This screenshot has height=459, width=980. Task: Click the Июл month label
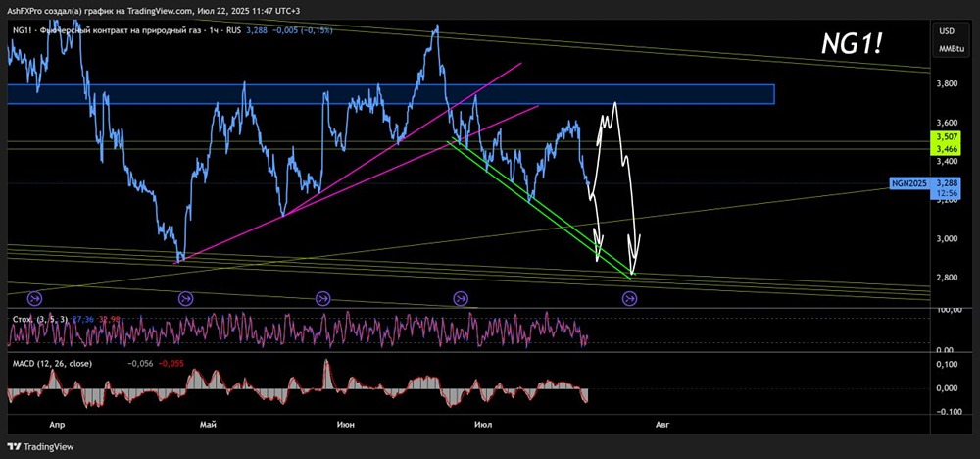[x=483, y=425]
